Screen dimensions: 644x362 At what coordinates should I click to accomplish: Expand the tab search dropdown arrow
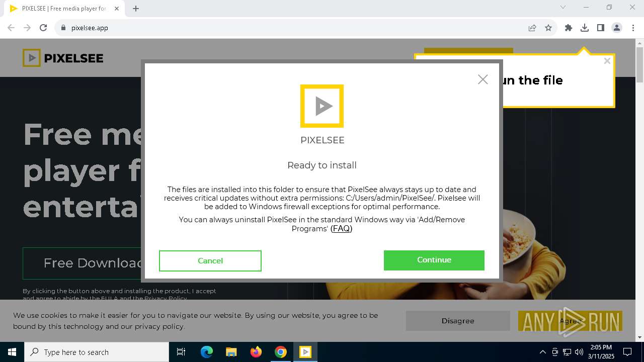click(x=563, y=7)
